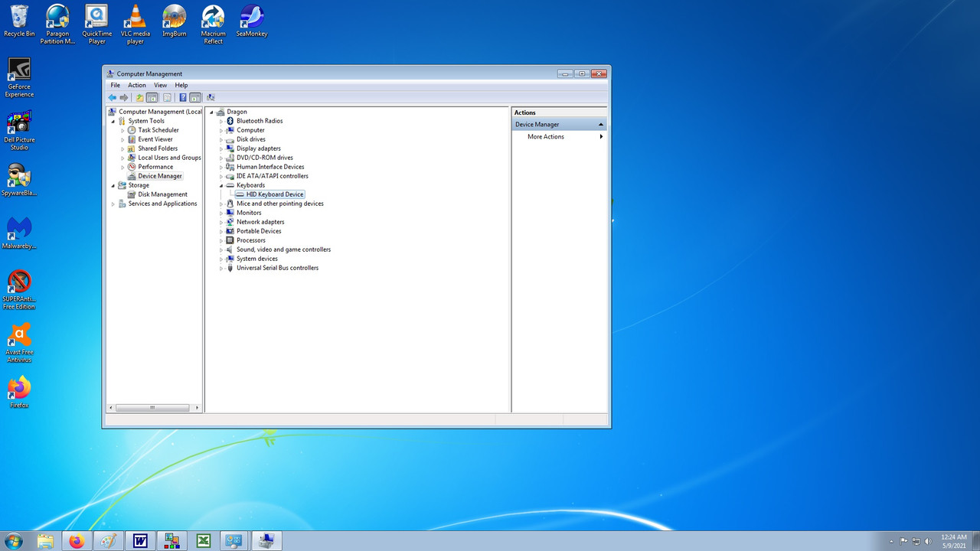Toggle Show/Hide Action Pane toolbar button
Screen dimensions: 980x551
pyautogui.click(x=195, y=97)
